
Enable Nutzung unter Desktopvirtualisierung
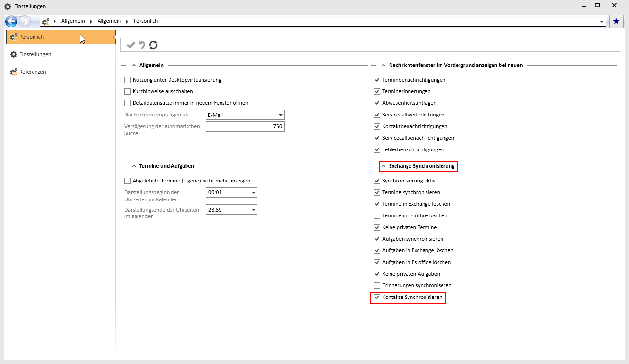[x=128, y=80]
